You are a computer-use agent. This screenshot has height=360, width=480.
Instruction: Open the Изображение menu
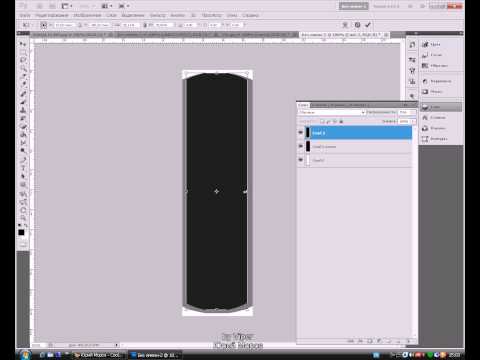coord(87,15)
